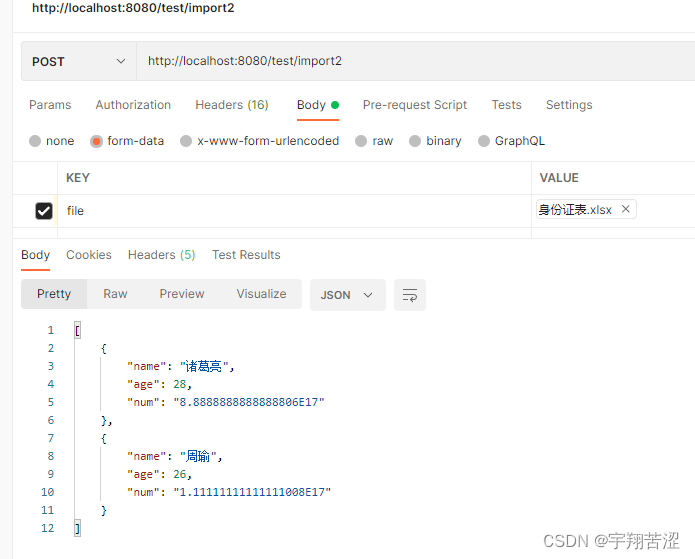Switch to response Headers (5) tab
This screenshot has height=559, width=695.
point(161,255)
